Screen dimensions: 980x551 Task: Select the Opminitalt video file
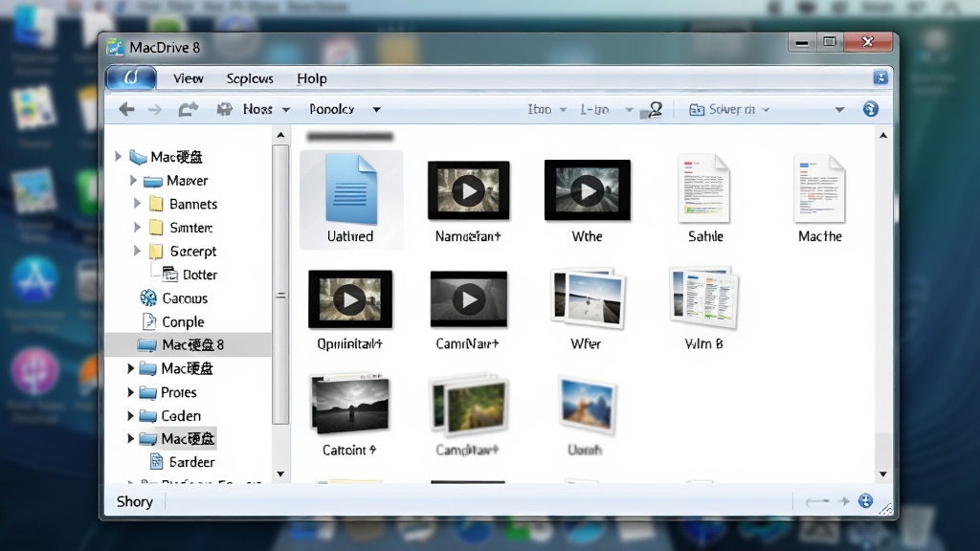tap(350, 309)
